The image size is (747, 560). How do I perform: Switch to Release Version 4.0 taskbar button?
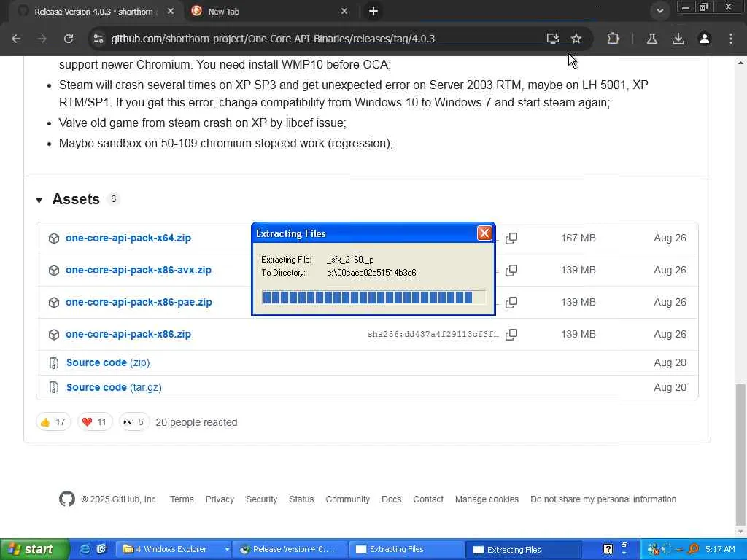click(x=291, y=550)
